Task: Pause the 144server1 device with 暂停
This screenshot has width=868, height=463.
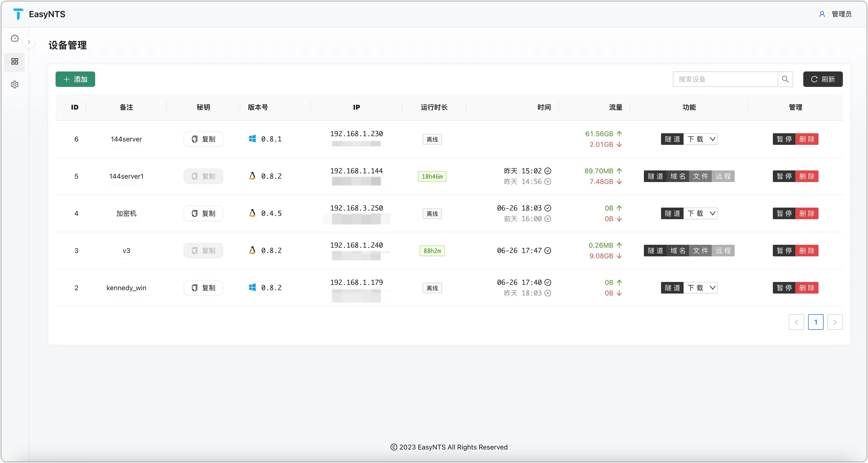Action: point(784,176)
